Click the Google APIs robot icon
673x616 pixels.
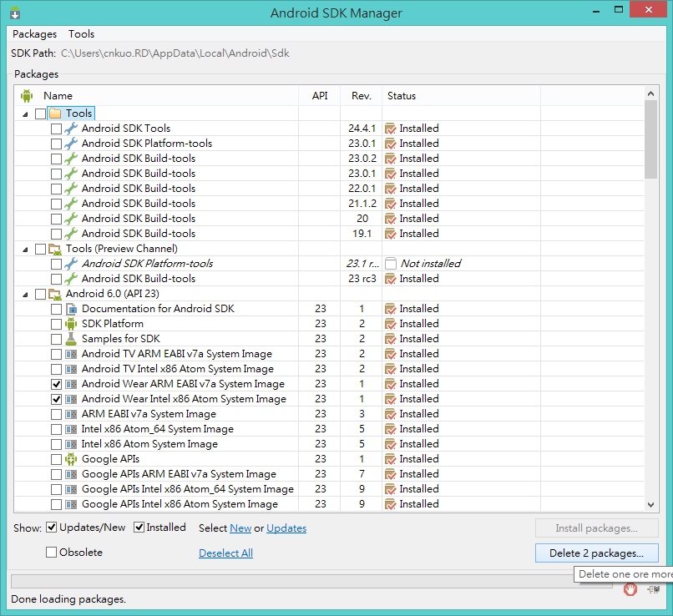click(71, 459)
